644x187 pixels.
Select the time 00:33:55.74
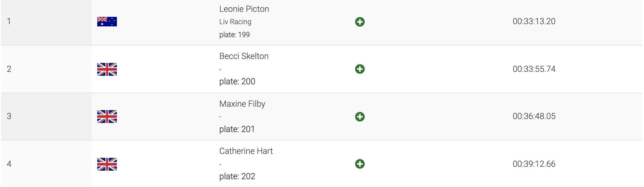coord(534,69)
